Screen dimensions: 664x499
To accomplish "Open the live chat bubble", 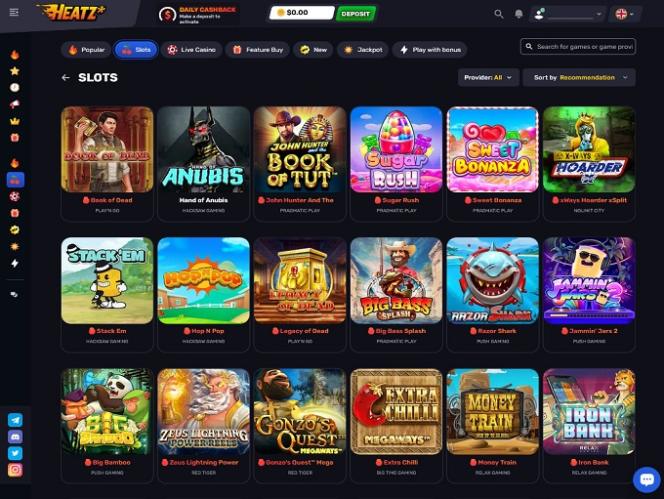I will pyautogui.click(x=647, y=480).
